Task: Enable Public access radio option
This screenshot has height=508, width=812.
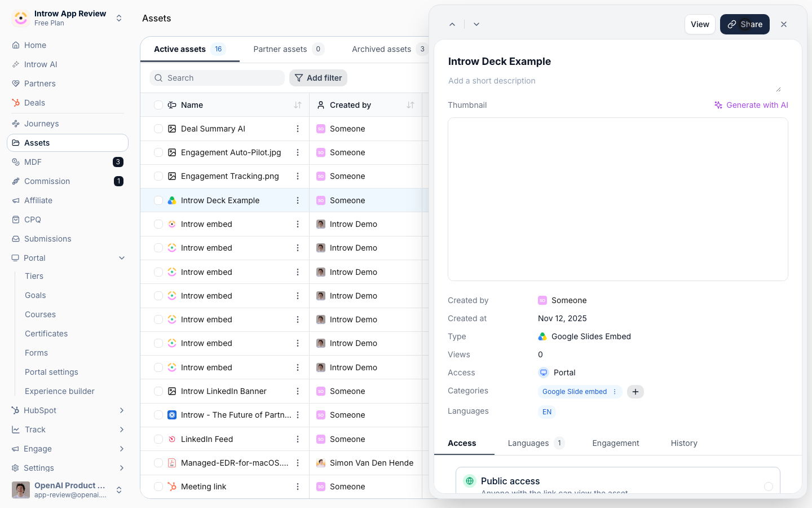Action: pyautogui.click(x=769, y=486)
